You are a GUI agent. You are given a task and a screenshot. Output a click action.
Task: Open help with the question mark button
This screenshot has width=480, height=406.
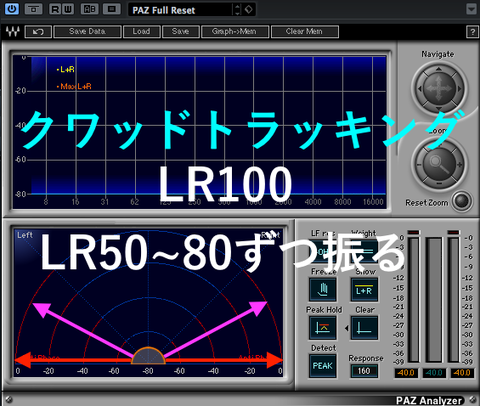(x=472, y=32)
